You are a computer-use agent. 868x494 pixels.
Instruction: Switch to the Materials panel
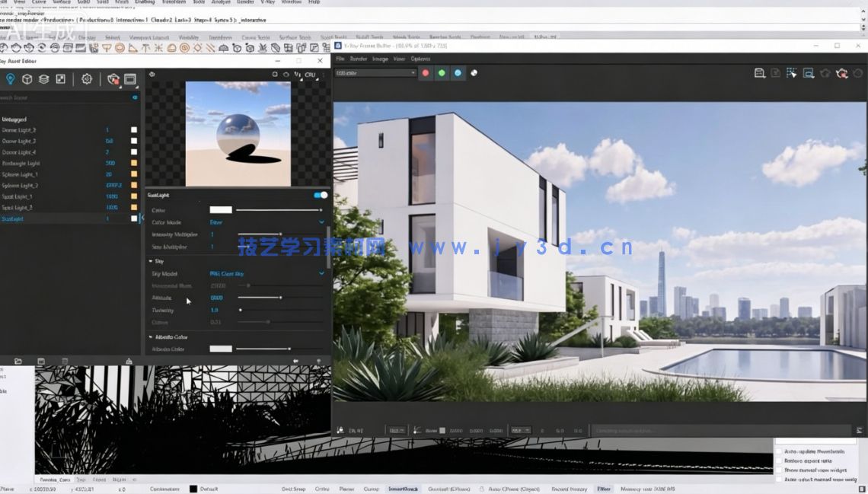(x=43, y=78)
